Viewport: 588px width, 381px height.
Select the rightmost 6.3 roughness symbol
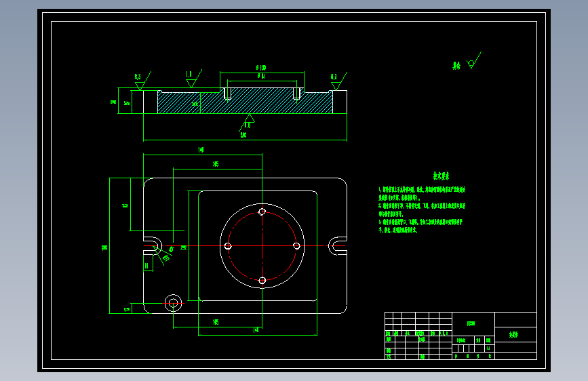click(x=338, y=81)
